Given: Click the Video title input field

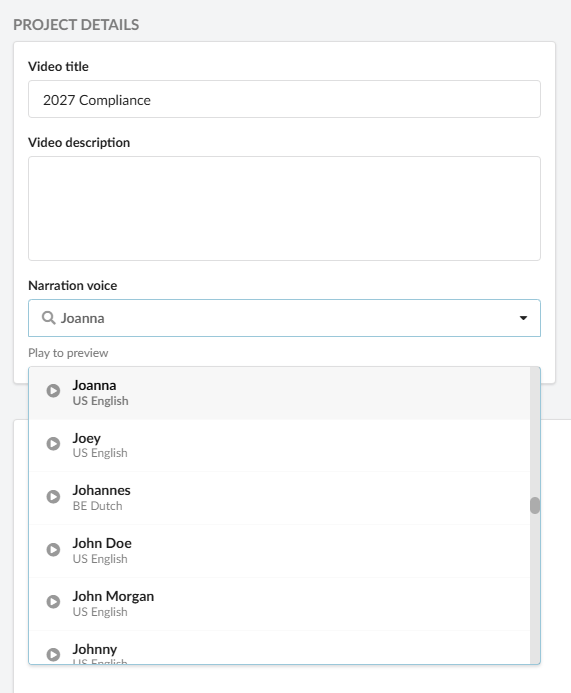Looking at the screenshot, I should point(284,99).
